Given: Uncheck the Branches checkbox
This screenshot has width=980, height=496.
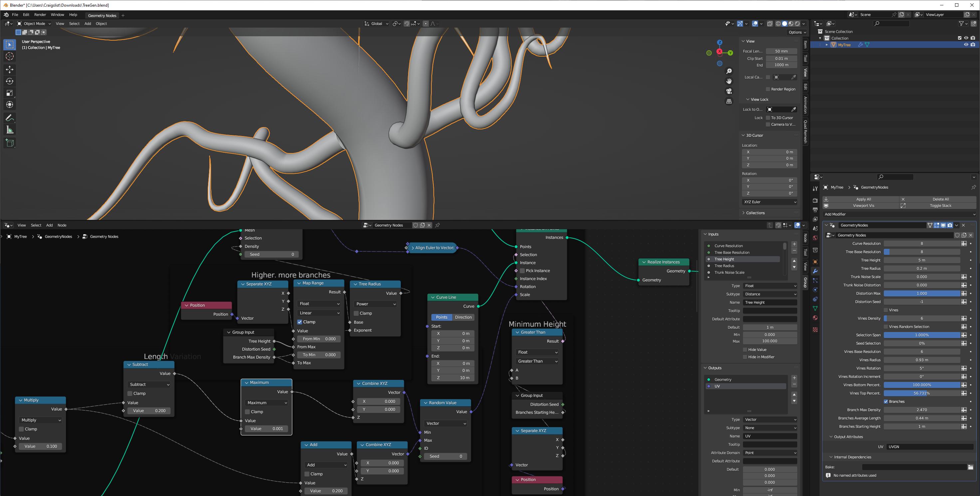Looking at the screenshot, I should 886,402.
